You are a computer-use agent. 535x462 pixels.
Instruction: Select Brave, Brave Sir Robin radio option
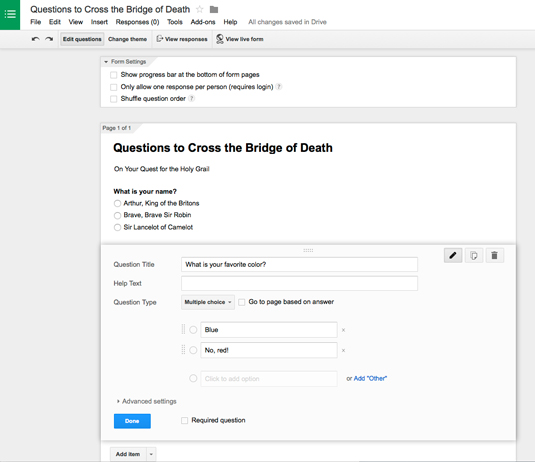[x=117, y=215]
